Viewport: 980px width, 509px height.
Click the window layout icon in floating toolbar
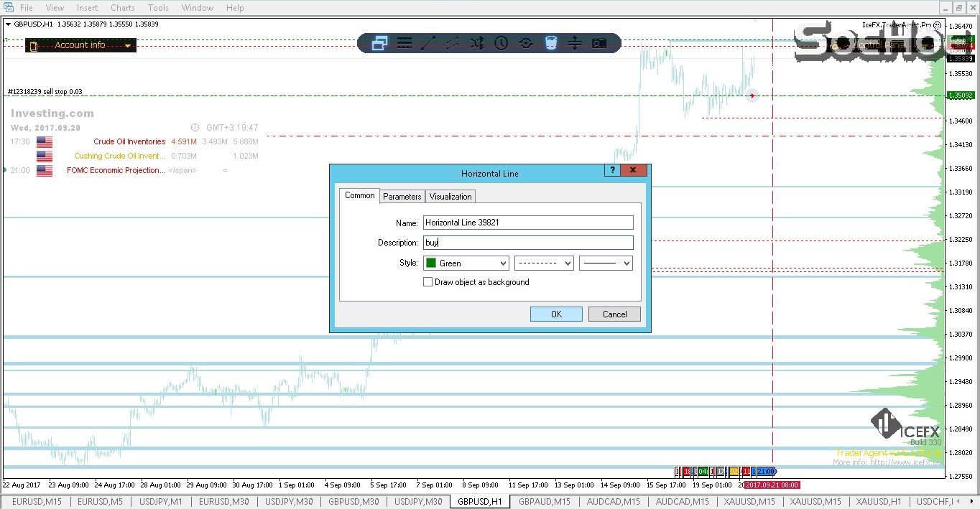380,43
